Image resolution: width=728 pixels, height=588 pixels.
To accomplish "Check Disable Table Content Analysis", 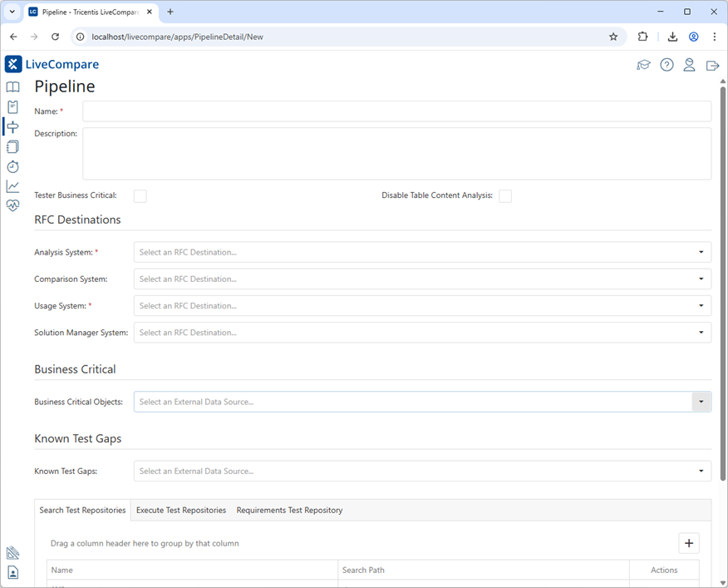I will click(505, 195).
